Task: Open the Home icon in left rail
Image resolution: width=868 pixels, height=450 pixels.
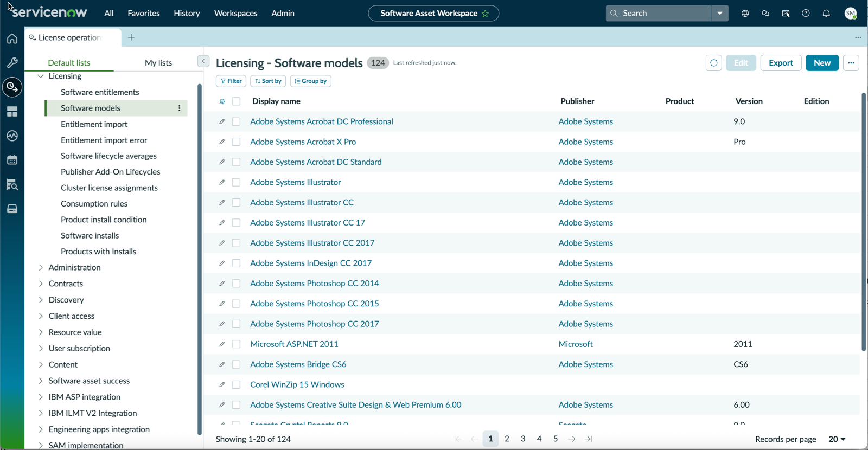Action: click(x=12, y=38)
